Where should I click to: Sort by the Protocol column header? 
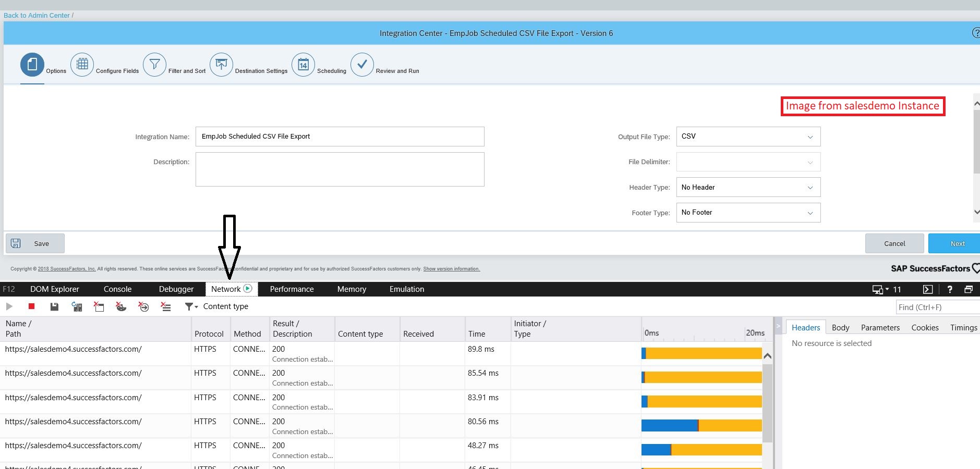pos(211,329)
